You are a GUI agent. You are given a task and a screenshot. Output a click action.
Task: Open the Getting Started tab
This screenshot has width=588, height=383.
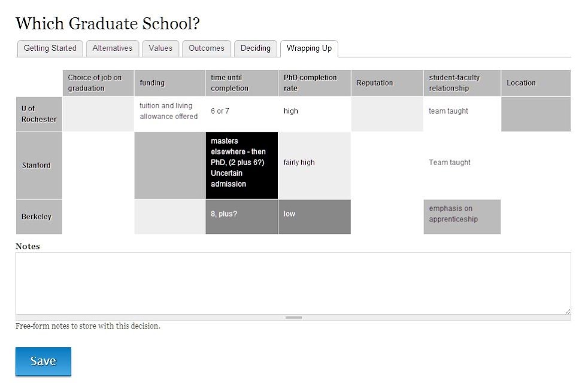click(50, 48)
